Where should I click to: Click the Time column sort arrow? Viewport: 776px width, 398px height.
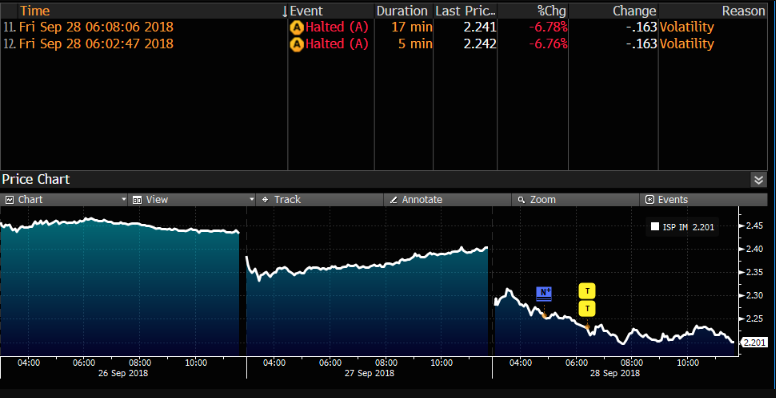pos(285,11)
